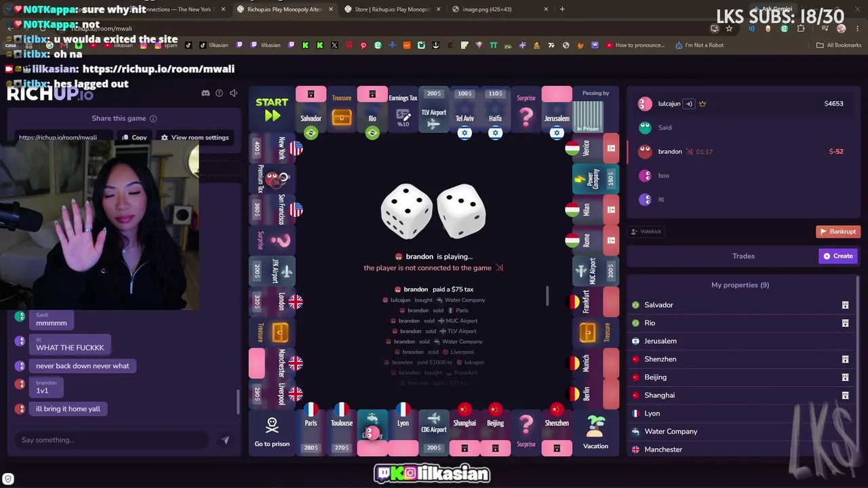Click the game log scrollbar
This screenshot has height=488, width=868.
pyautogui.click(x=547, y=296)
